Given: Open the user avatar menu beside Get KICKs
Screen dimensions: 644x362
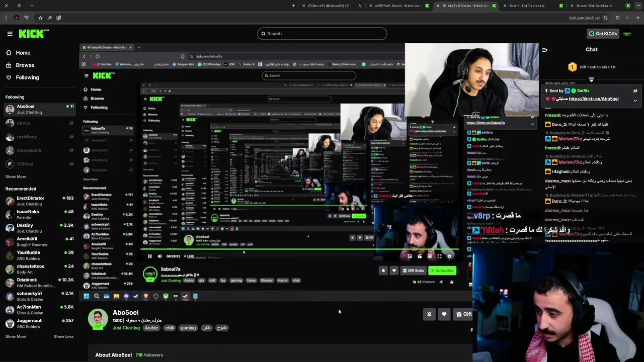Looking at the screenshot, I should 627,34.
